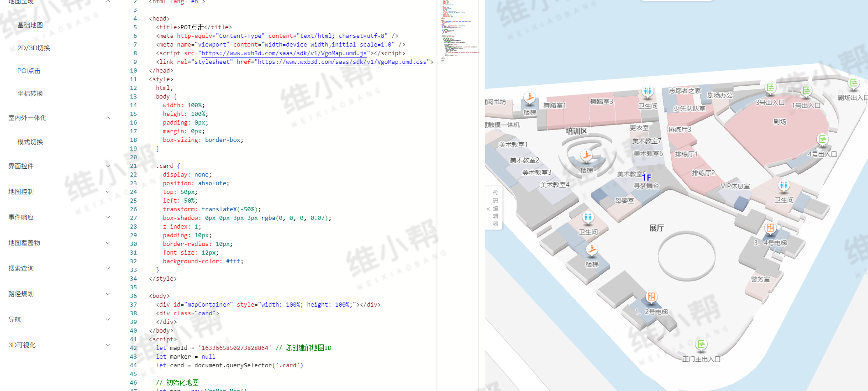Click the stairs icon beside 舞蹈室1

click(x=530, y=98)
